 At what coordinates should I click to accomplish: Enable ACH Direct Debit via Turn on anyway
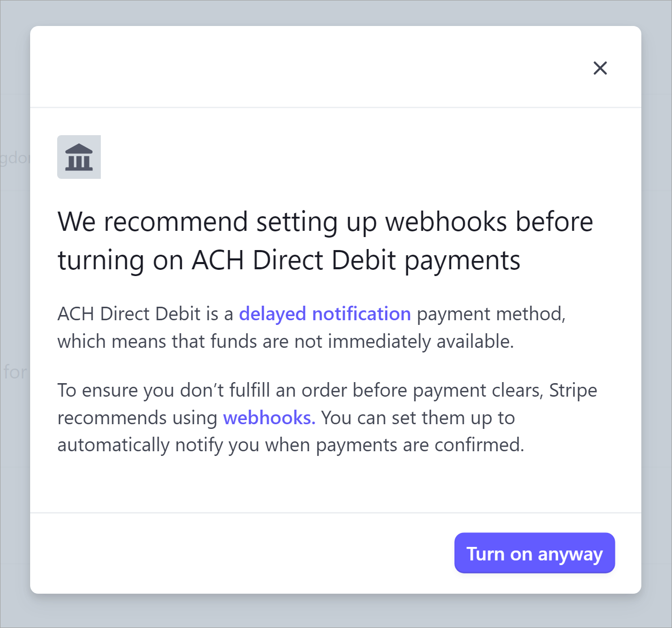(534, 553)
